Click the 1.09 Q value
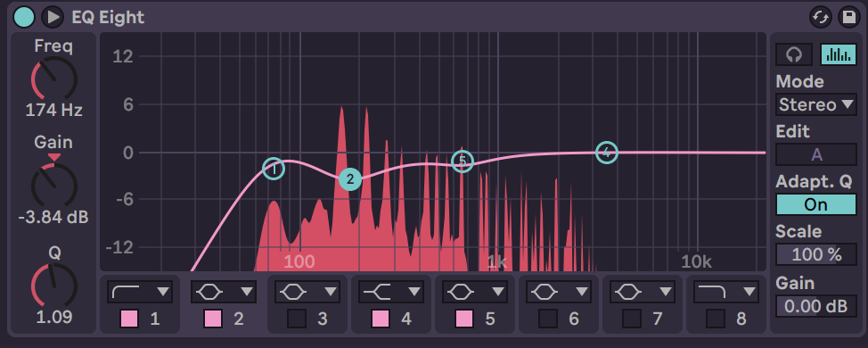This screenshot has height=348, width=868. click(53, 317)
